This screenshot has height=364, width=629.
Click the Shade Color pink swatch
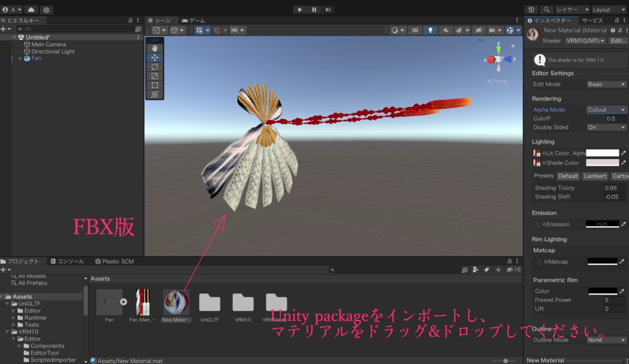pos(603,162)
